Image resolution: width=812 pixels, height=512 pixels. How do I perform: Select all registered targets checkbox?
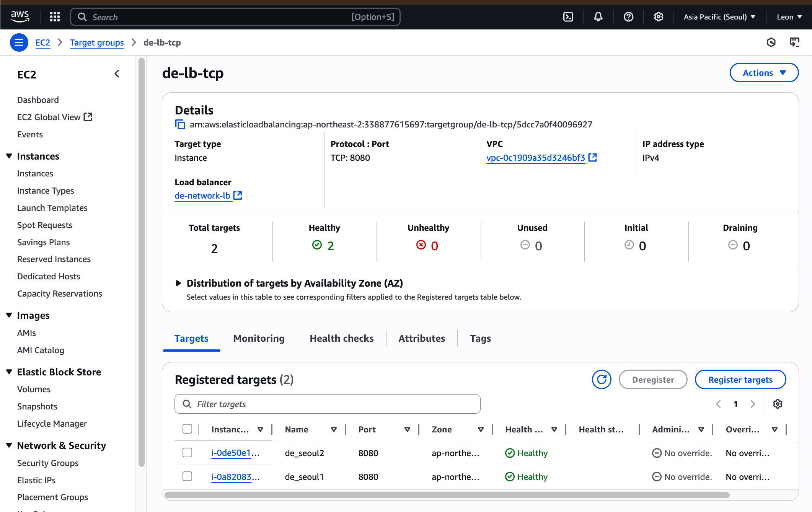(x=187, y=429)
